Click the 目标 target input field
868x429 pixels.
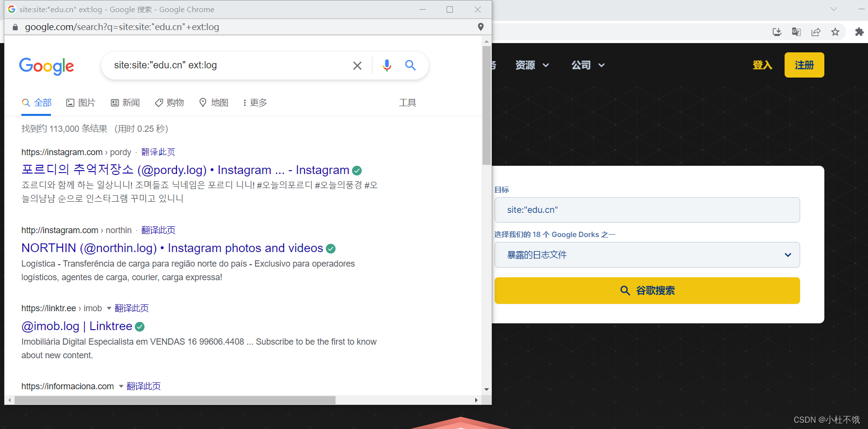(x=647, y=210)
